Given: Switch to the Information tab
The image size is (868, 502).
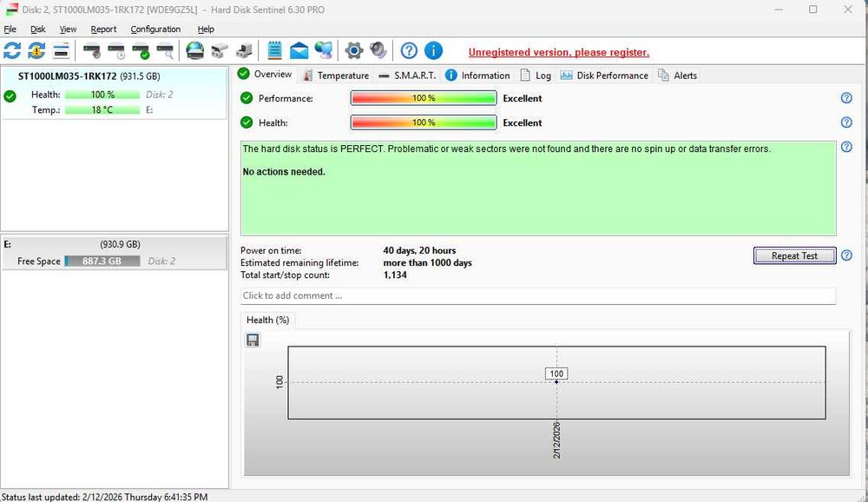Looking at the screenshot, I should tap(477, 76).
